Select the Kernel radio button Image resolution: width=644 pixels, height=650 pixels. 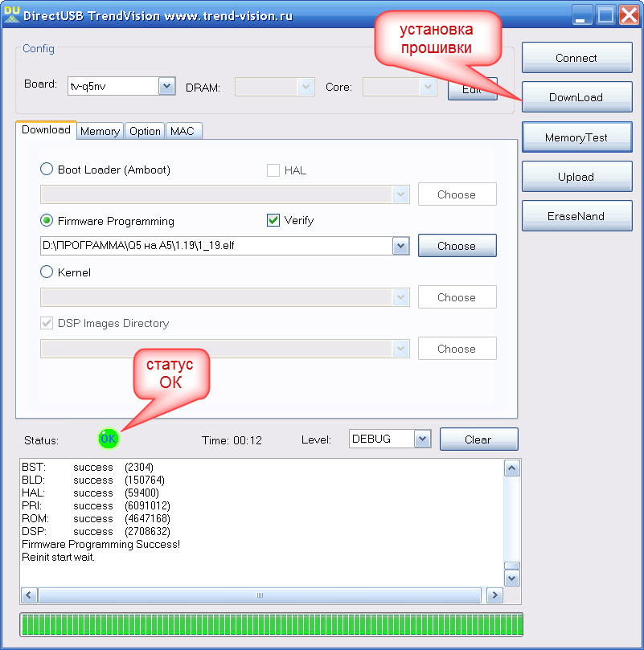coord(47,272)
